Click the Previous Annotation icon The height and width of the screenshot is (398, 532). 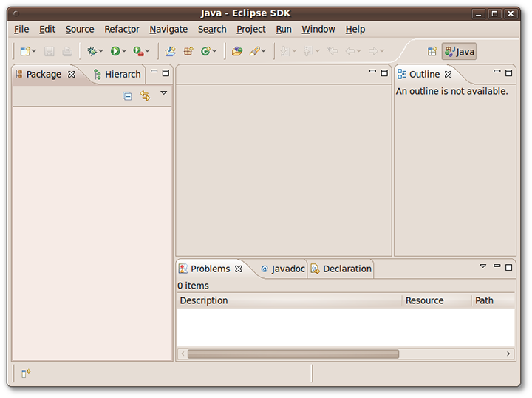coord(307,51)
